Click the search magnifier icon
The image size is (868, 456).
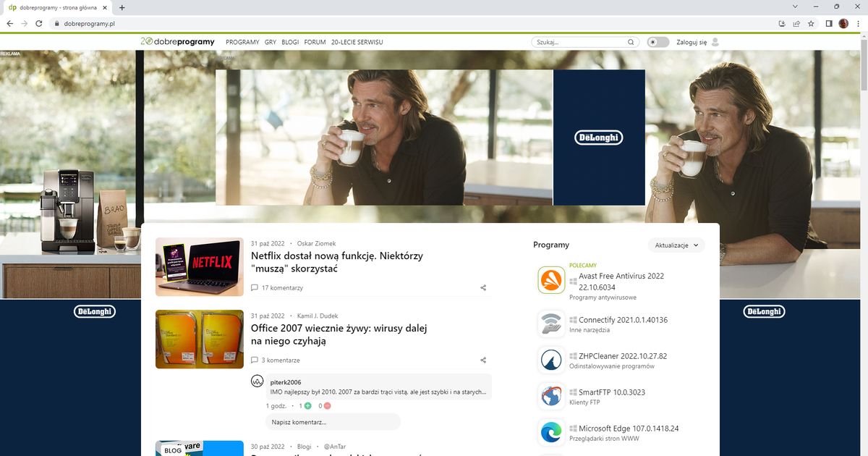(x=630, y=42)
